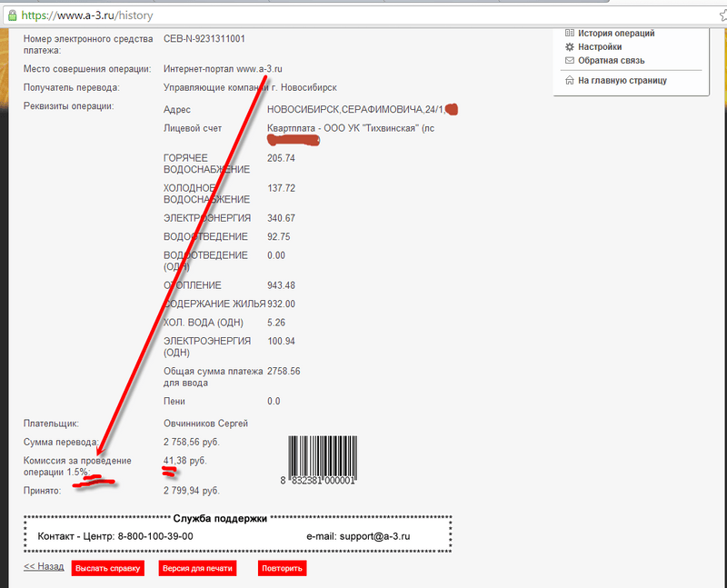Click payer name Овчинников Сергей
Image resolution: width=727 pixels, height=588 pixels.
(x=205, y=424)
